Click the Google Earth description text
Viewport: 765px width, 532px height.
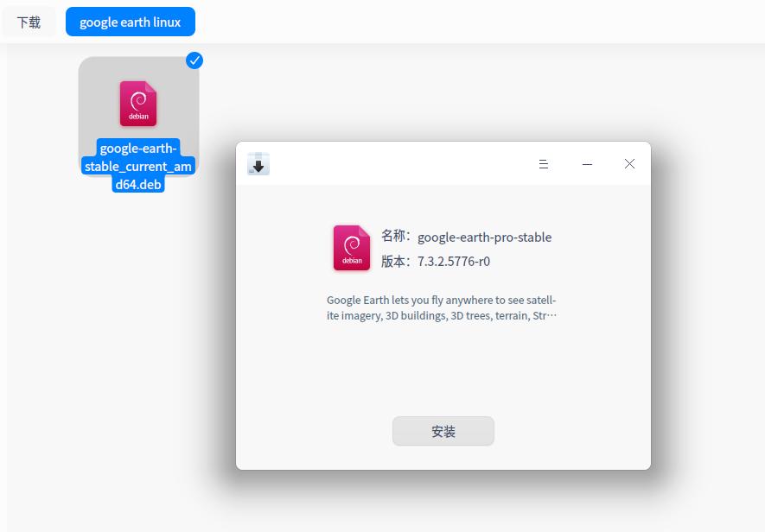442,307
